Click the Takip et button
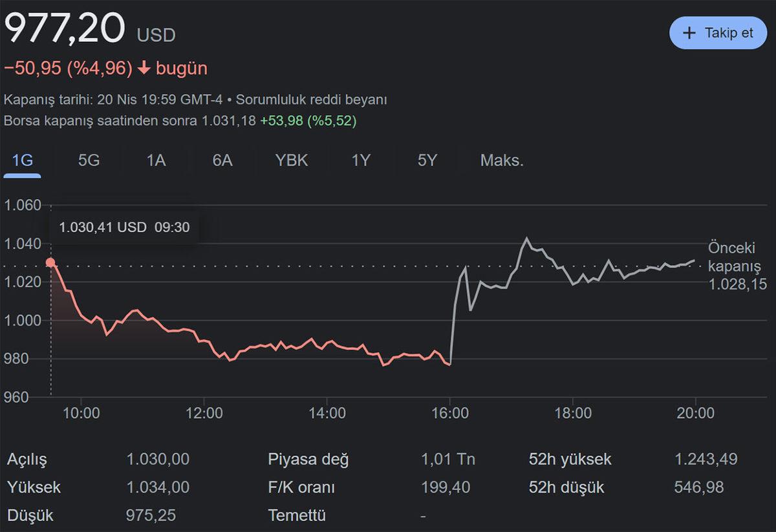 (718, 32)
